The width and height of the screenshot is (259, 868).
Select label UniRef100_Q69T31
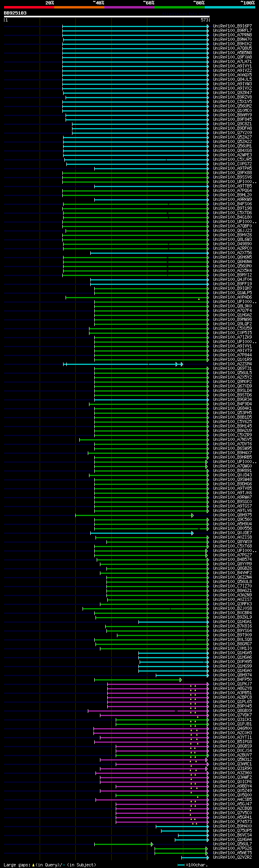pyautogui.click(x=232, y=368)
